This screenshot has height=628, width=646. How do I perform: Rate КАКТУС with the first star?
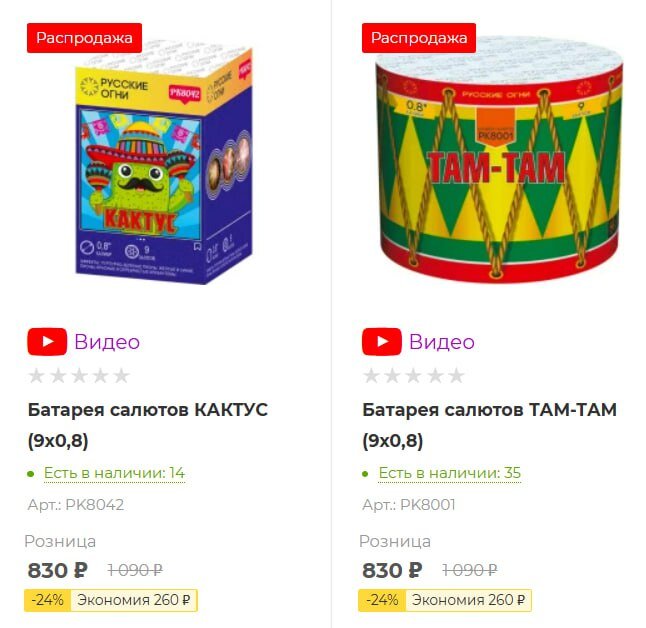(x=36, y=375)
